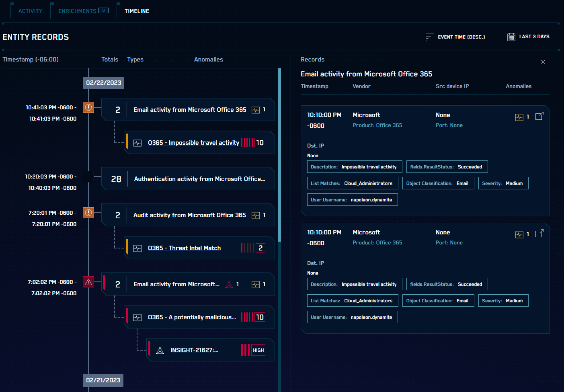The height and width of the screenshot is (392, 564).
Task: Click INSIGHT-21627 triangle insight icon
Action: point(160,351)
